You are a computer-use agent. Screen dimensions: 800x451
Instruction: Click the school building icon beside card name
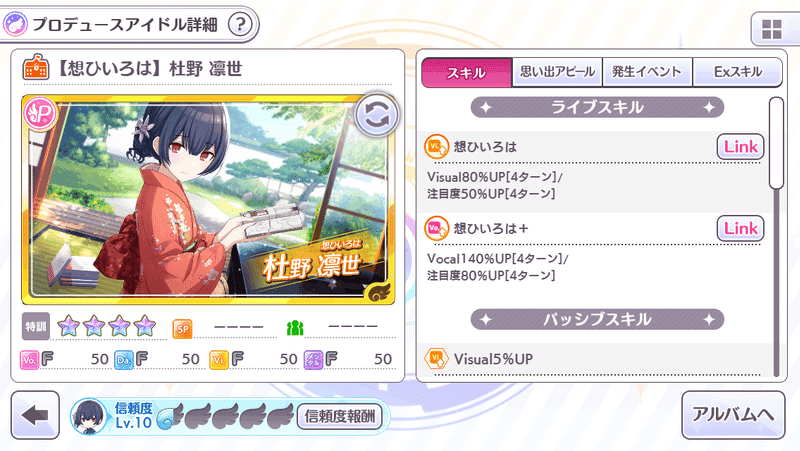point(36,67)
